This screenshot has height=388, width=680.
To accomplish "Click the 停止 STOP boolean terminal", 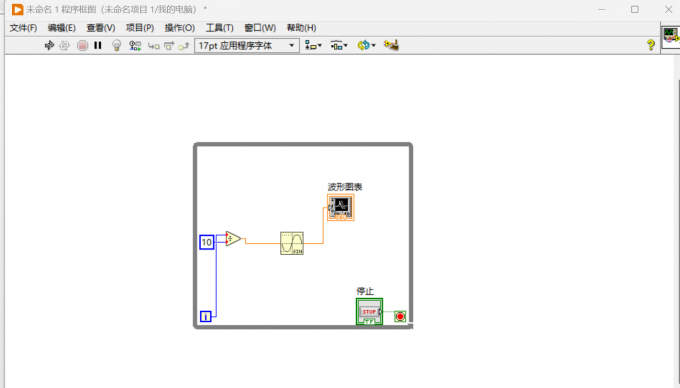I will 369,311.
